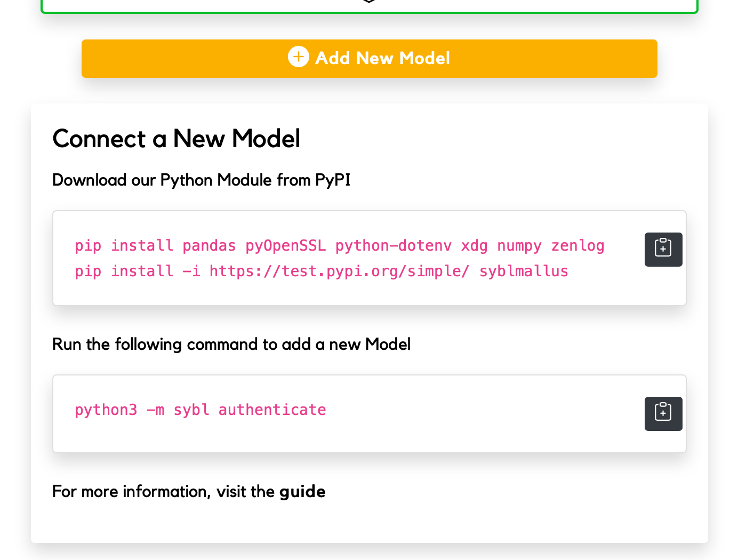
Task: Copy the pip install commands with the clipboard icon
Action: click(663, 249)
